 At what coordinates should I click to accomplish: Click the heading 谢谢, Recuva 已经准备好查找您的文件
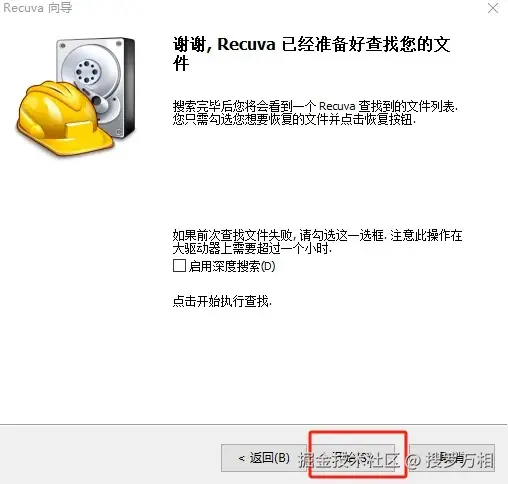[x=311, y=53]
